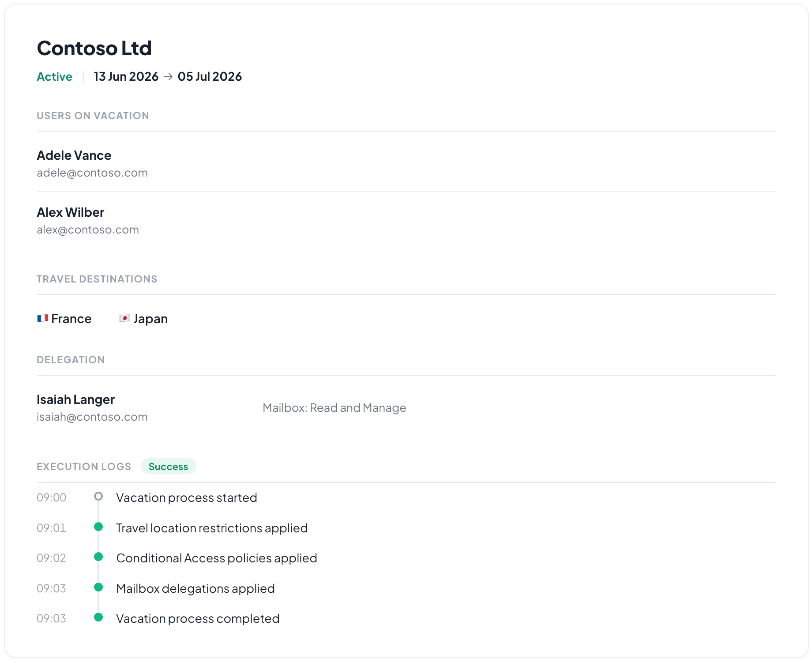Click Vacation process completed log entry
The width and height of the screenshot is (812, 663).
click(198, 618)
